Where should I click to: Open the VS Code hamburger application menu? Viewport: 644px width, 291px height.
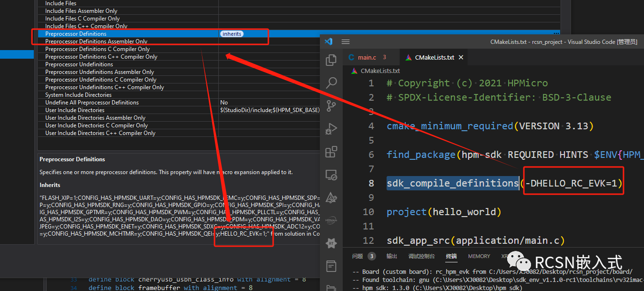346,42
